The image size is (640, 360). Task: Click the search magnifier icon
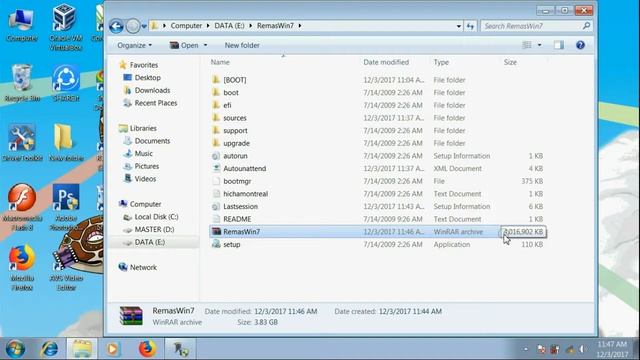pos(587,26)
